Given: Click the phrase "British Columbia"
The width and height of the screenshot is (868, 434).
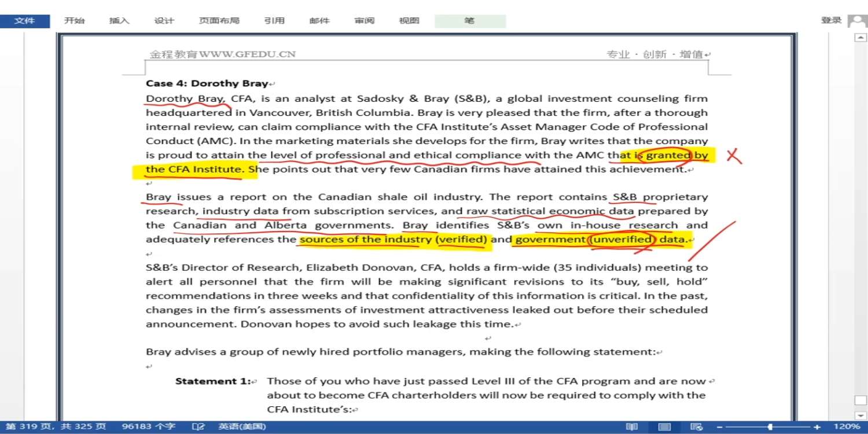Looking at the screenshot, I should pos(364,113).
